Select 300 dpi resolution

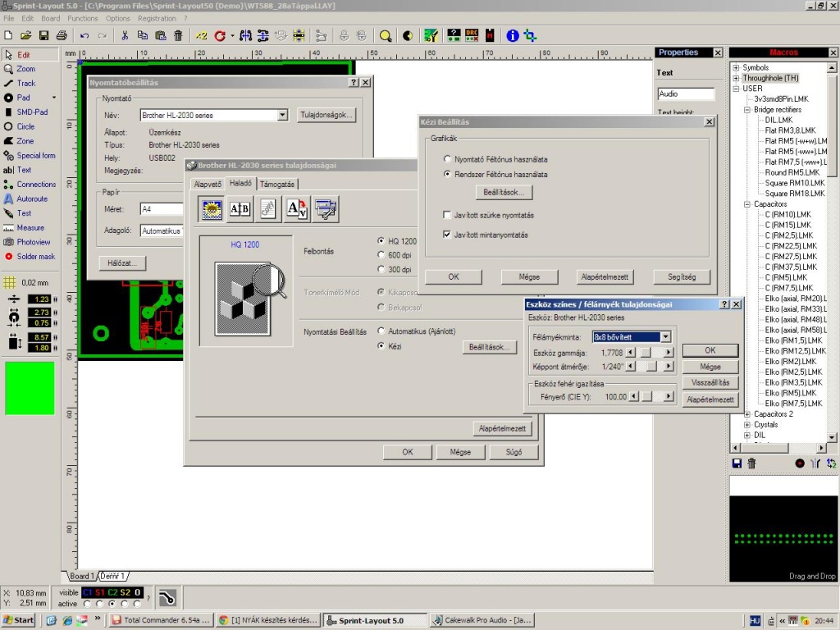click(x=381, y=269)
